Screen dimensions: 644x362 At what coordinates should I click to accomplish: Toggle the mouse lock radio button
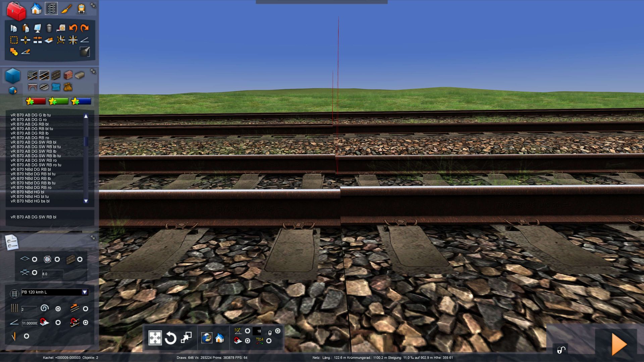click(278, 331)
